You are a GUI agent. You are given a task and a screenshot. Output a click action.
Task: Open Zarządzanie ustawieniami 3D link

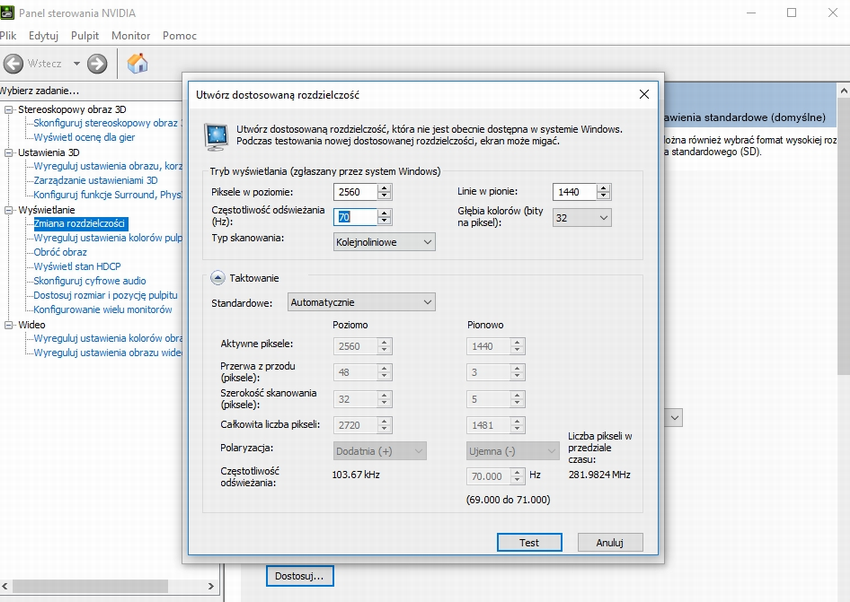point(95,180)
